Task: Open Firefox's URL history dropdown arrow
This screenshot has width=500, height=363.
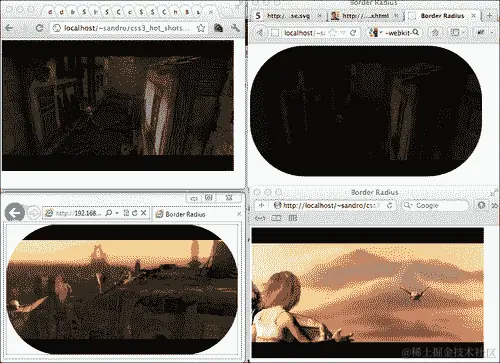Action: click(x=343, y=33)
